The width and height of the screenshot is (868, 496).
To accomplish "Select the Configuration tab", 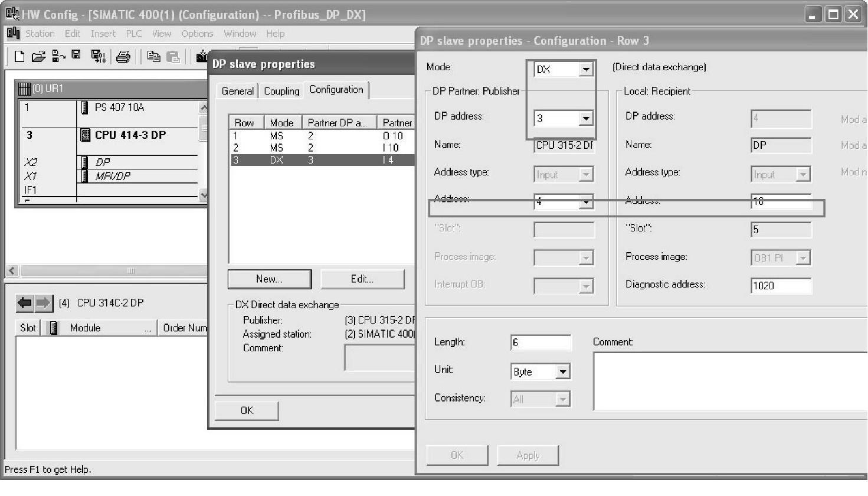I will tap(336, 90).
